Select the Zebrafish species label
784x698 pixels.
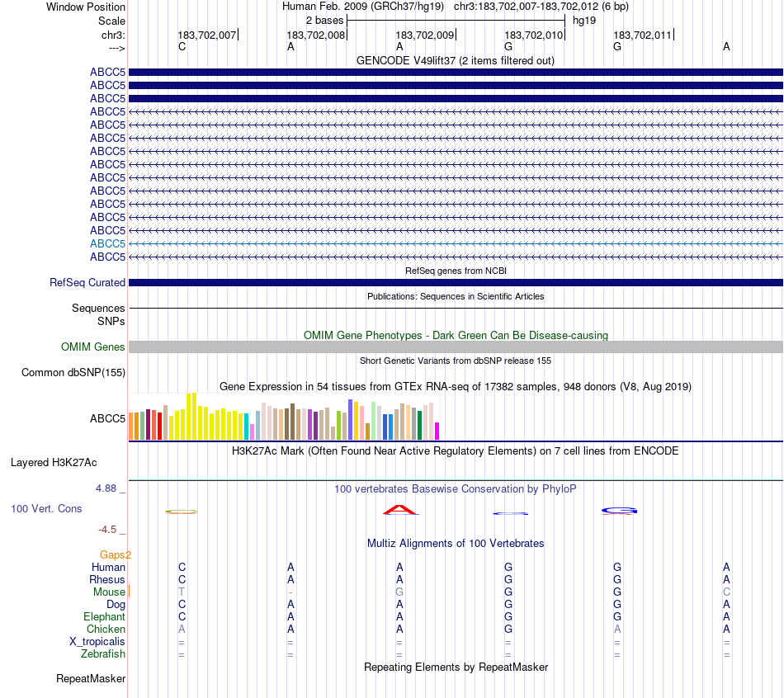103,653
